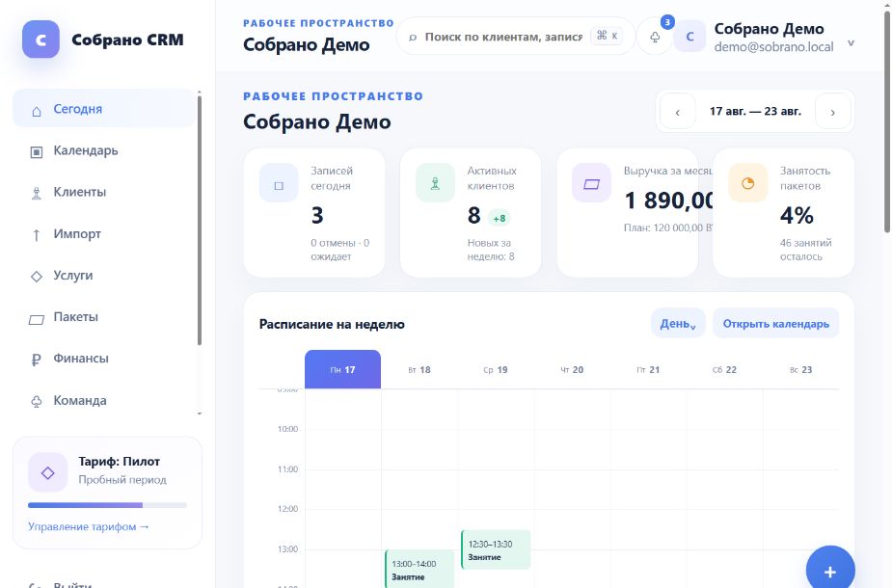Follow the Управление тарифом link
The image size is (892, 588).
click(x=88, y=526)
